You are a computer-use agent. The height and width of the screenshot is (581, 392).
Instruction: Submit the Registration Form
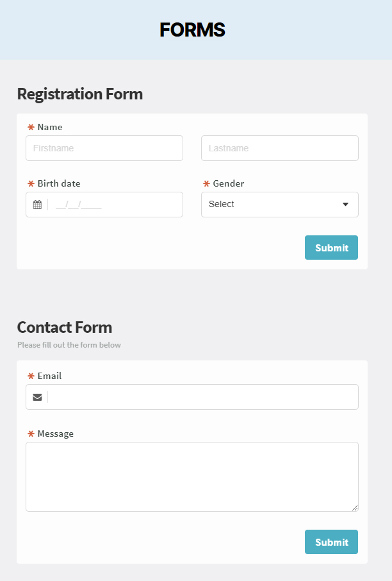point(331,248)
